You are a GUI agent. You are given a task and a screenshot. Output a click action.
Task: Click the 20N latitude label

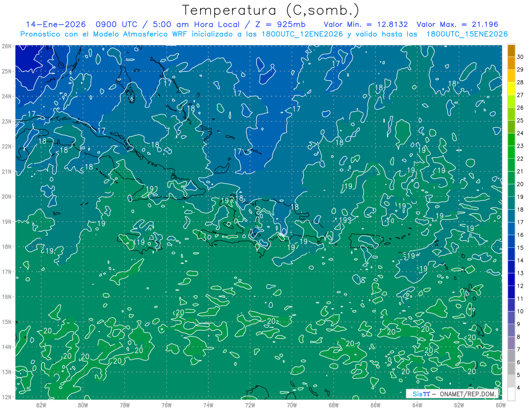pyautogui.click(x=6, y=196)
